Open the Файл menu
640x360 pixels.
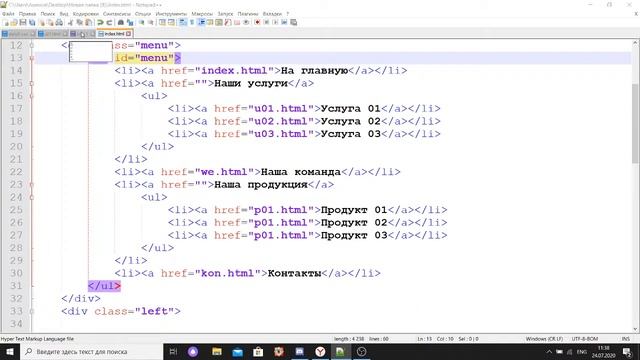[x=8, y=14]
